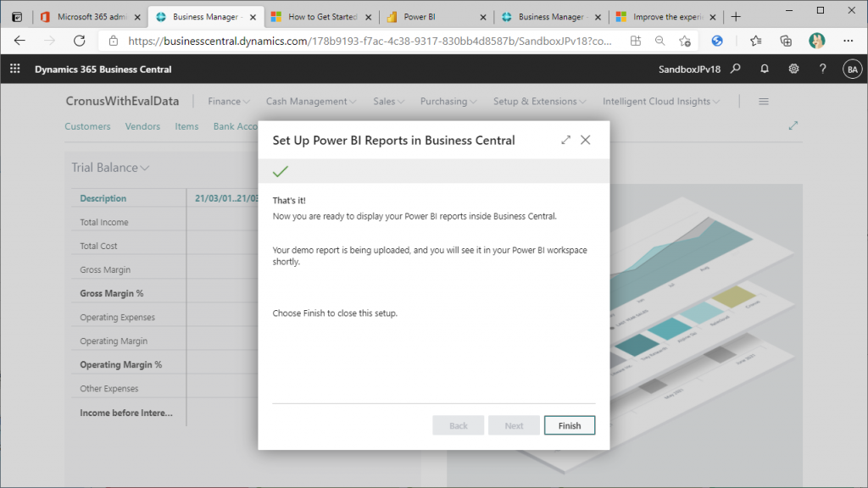Click Finish to close the setup
This screenshot has width=868, height=488.
pos(570,425)
